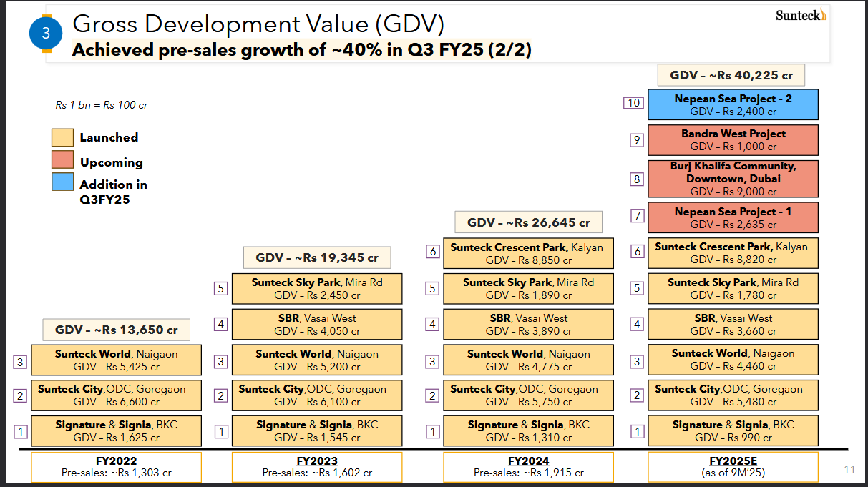868x487 pixels.
Task: Click Sunteck World box with Rs 4,460 cr
Action: coord(733,360)
